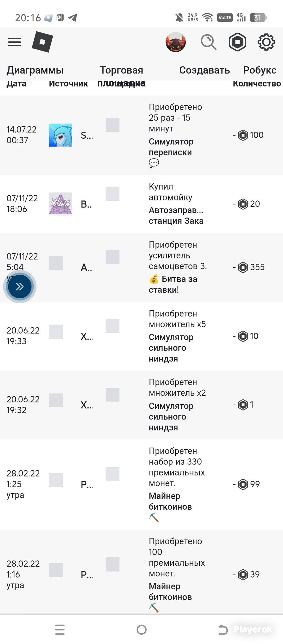Open the Робукс tab
Viewport: 283px width, 644px height.
pos(260,70)
